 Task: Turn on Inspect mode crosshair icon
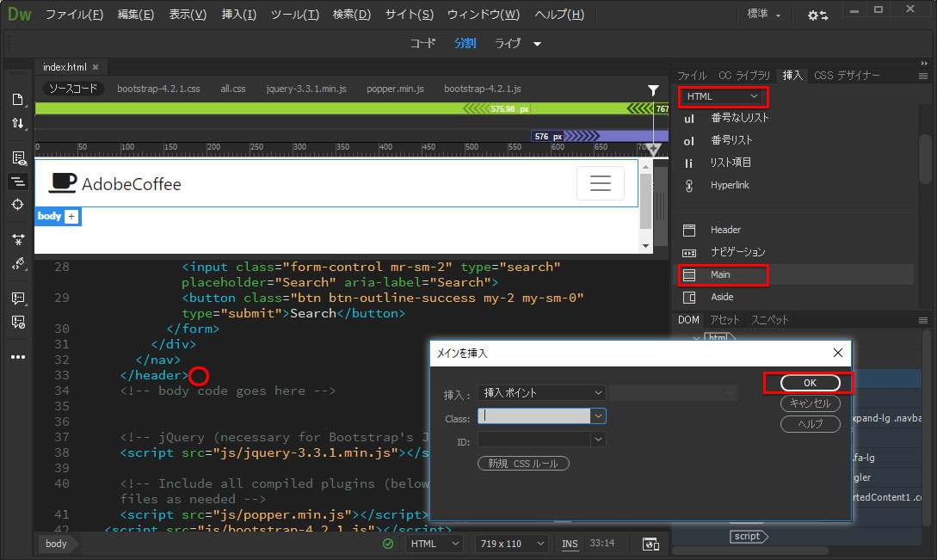tap(18, 204)
